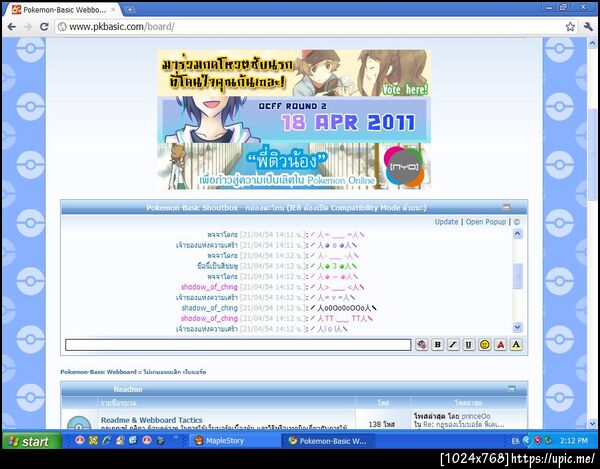Screen dimensions: 600x469
Task: Expand hidden tray icons with the arrow
Action: coord(526,441)
